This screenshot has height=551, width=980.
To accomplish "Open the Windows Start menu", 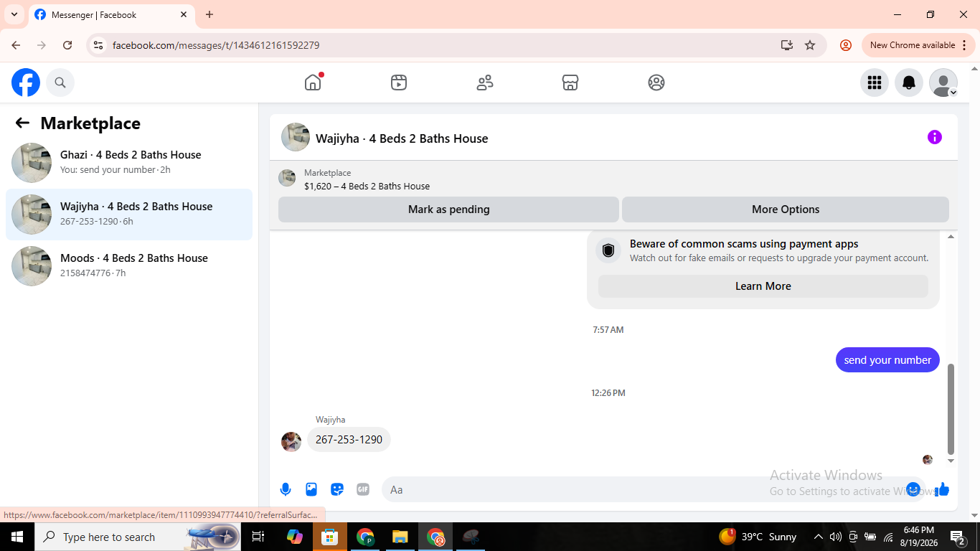I will click(x=17, y=537).
